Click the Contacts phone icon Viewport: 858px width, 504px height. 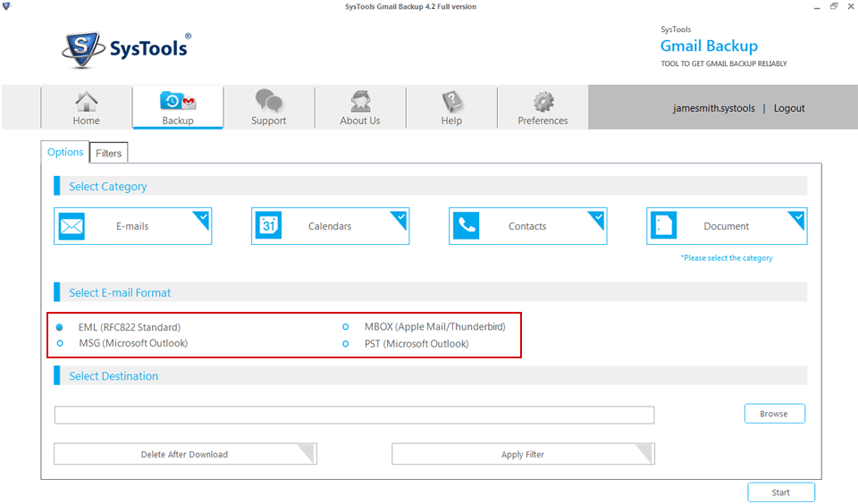coord(467,225)
